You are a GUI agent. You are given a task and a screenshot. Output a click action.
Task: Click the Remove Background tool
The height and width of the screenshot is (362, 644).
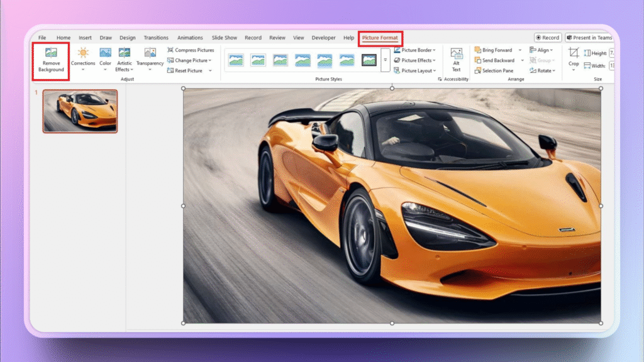point(51,60)
